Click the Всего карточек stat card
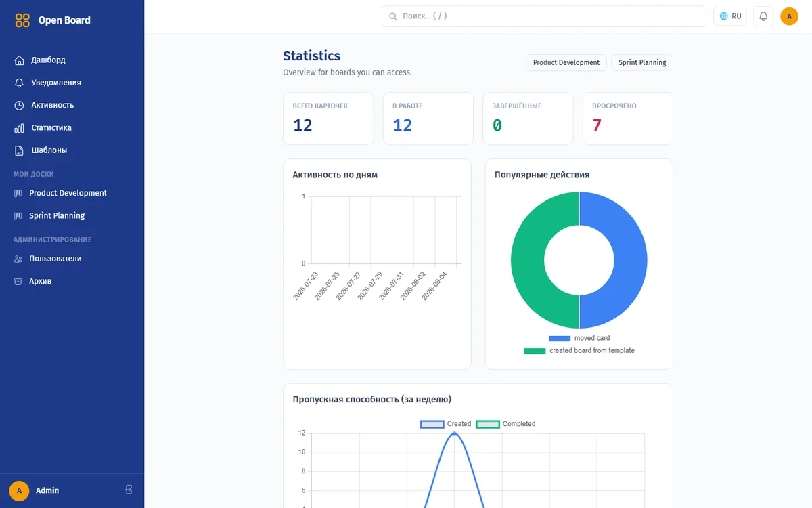The height and width of the screenshot is (508, 812). [x=328, y=119]
